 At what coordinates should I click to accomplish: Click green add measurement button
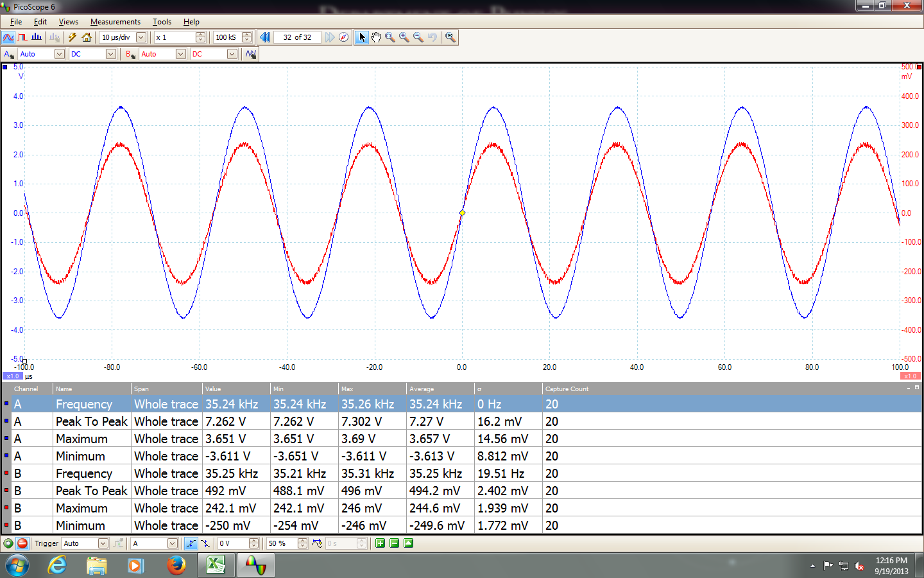[381, 543]
